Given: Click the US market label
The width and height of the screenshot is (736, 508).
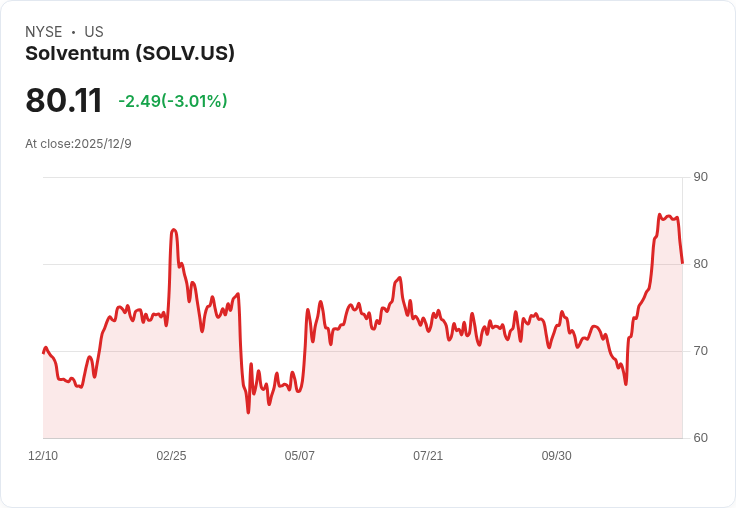Looking at the screenshot, I should (x=94, y=32).
